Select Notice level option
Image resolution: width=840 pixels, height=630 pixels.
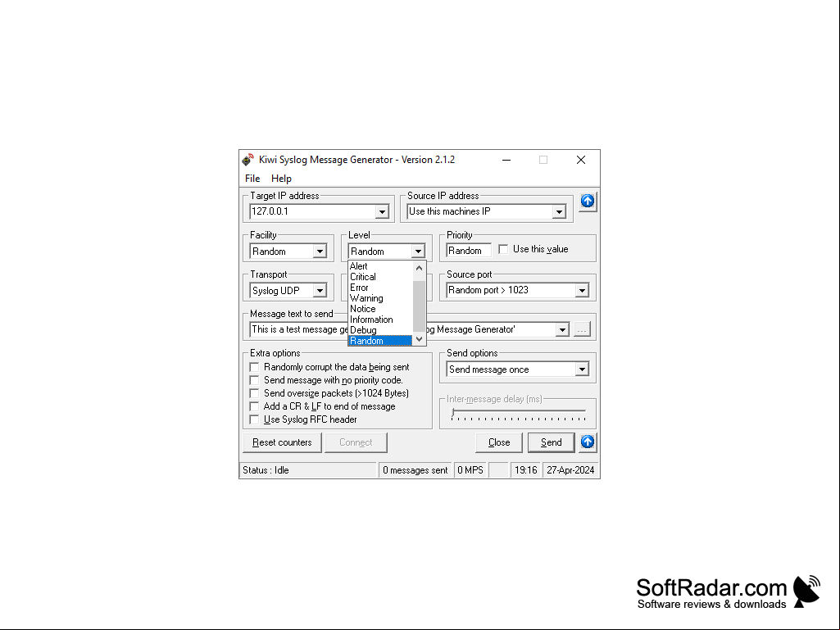click(x=380, y=309)
